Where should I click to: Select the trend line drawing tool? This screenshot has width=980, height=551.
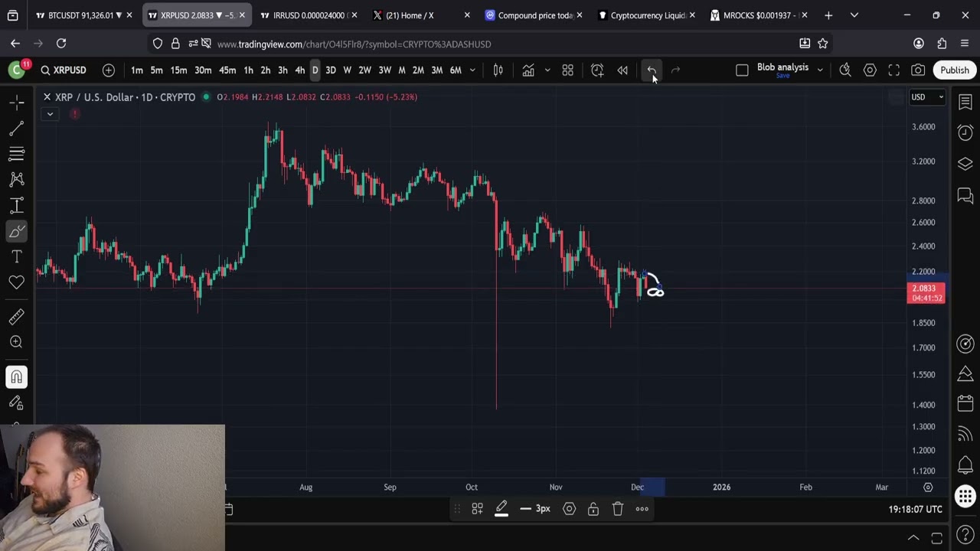click(x=16, y=129)
